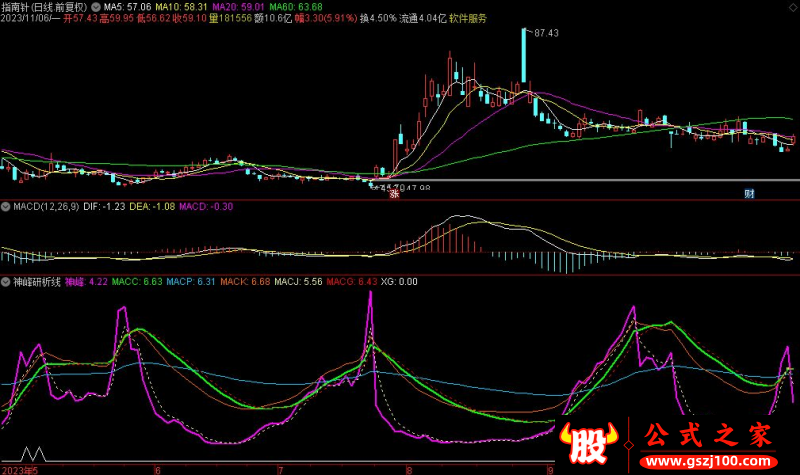
Task: Click the blue MACP: 6.31 value
Action: 191,282
